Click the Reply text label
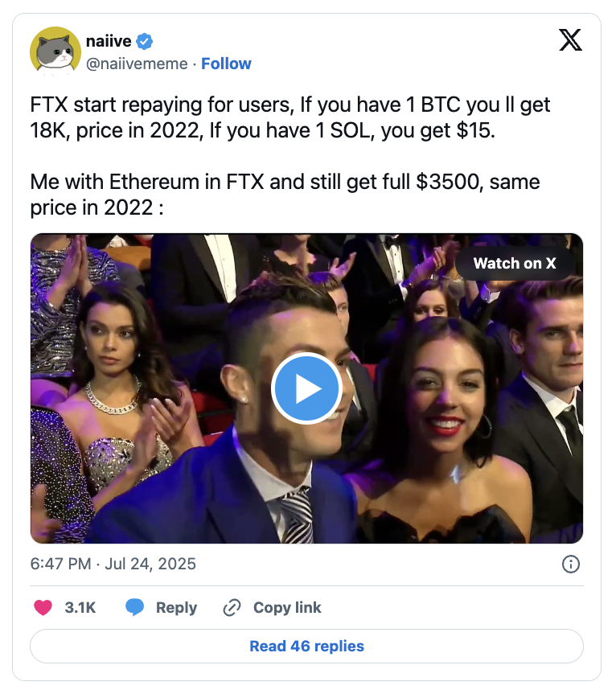 pyautogui.click(x=176, y=607)
